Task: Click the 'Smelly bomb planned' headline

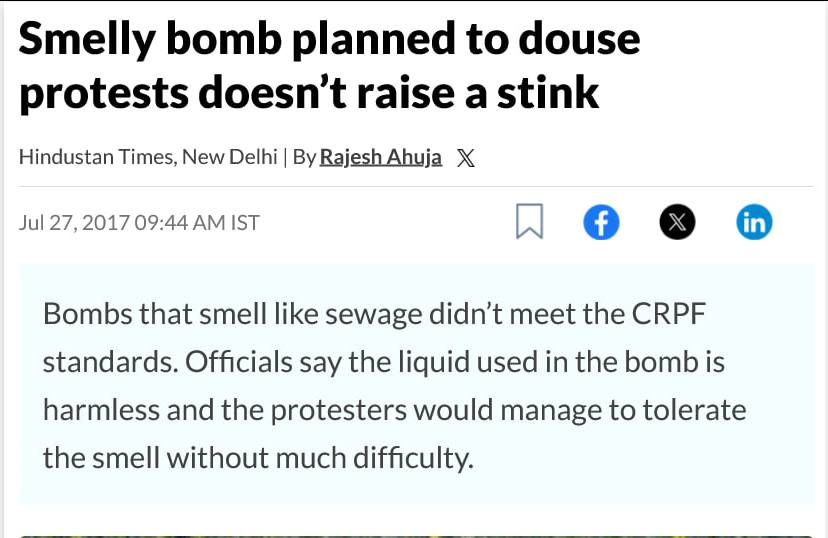Action: [x=329, y=65]
